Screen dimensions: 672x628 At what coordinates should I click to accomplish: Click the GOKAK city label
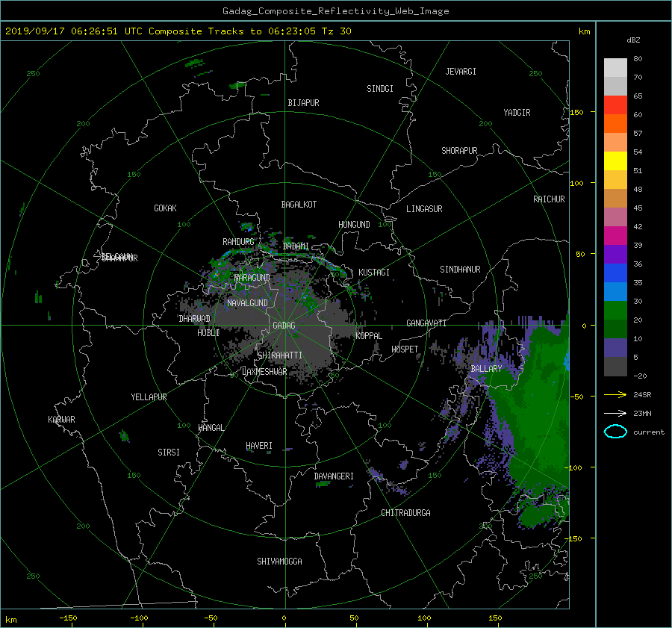tap(165, 208)
